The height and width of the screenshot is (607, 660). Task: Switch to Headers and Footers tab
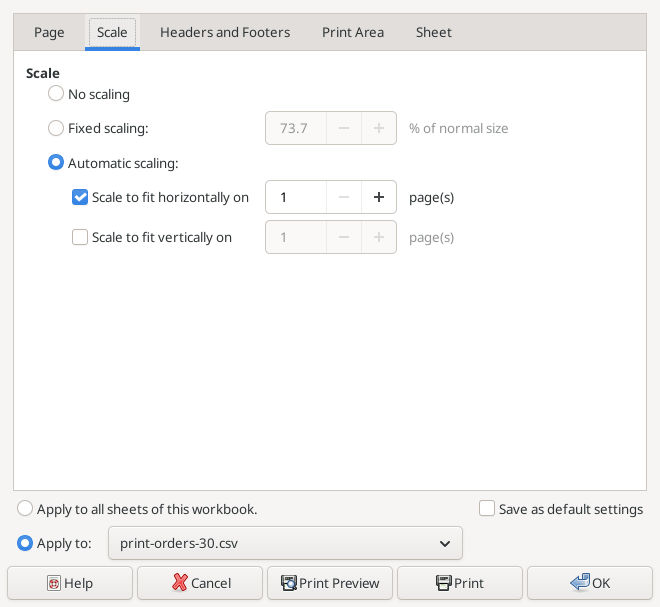point(225,32)
